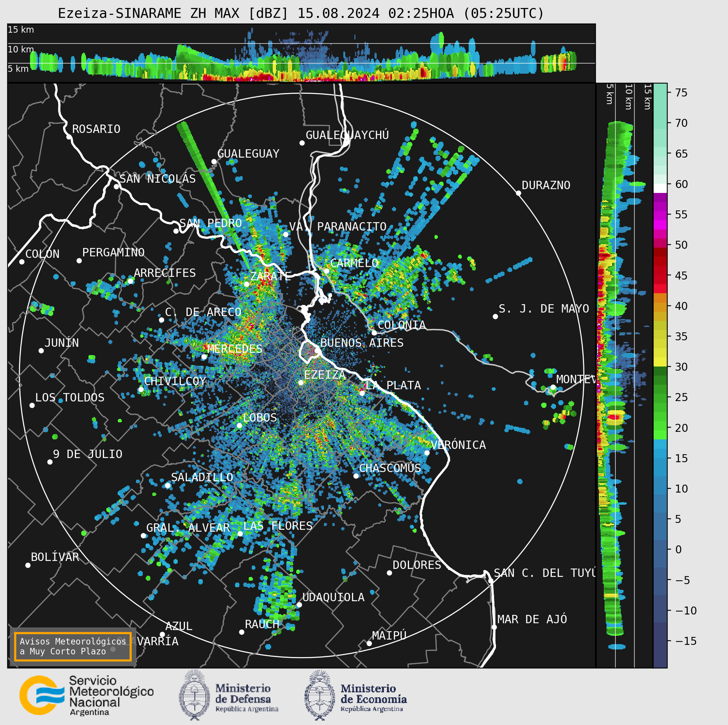Select the yellow 30 dBZ colorbar segment
The image size is (728, 725).
[x=660, y=362]
